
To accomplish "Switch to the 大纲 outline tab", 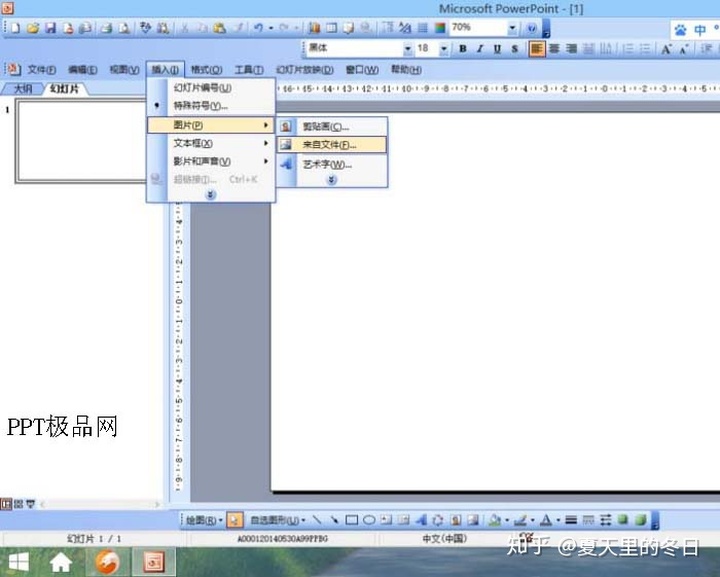I will (22, 89).
